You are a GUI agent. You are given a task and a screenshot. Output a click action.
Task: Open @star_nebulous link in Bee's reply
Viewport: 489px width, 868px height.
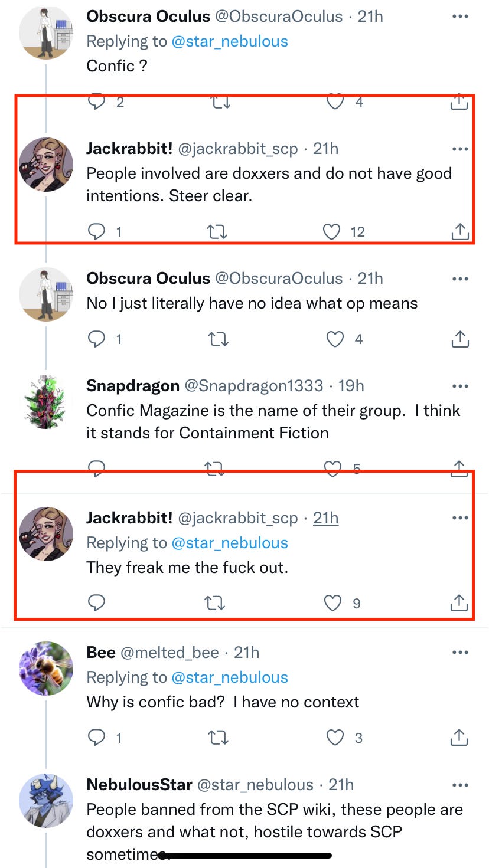coord(229,677)
